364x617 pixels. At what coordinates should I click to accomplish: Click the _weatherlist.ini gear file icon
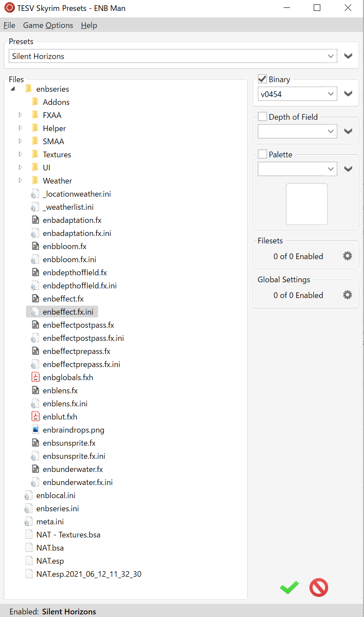(35, 207)
